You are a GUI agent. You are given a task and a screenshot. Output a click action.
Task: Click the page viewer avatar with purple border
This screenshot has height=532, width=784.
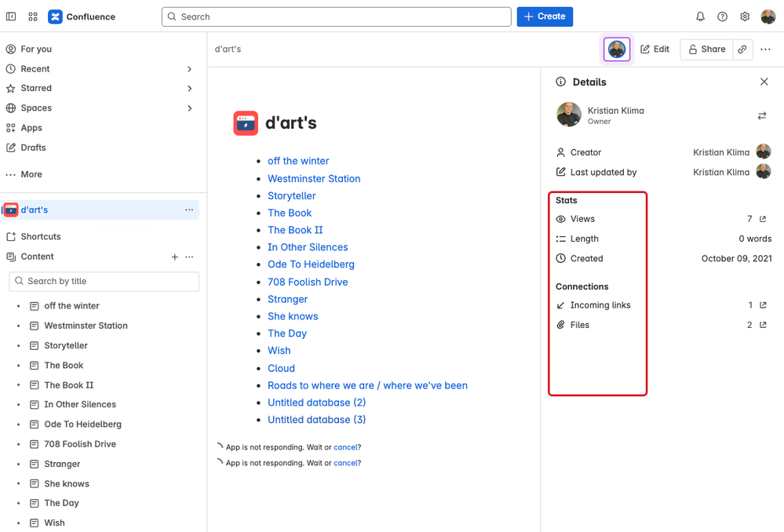(617, 49)
